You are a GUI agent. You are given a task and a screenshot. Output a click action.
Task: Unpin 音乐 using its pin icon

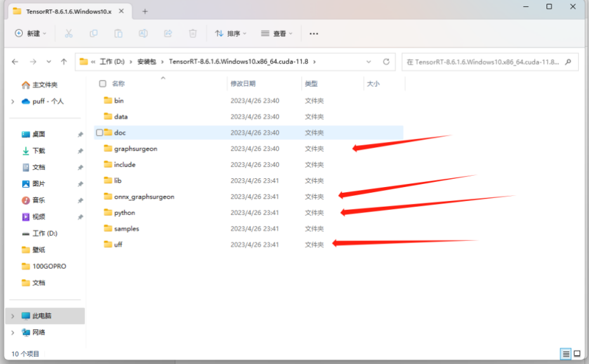[x=80, y=200]
